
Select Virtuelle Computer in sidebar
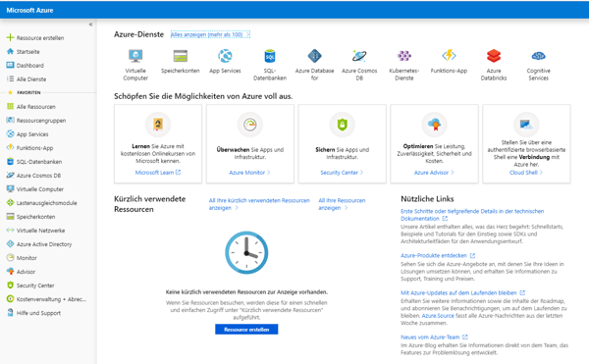[40, 189]
